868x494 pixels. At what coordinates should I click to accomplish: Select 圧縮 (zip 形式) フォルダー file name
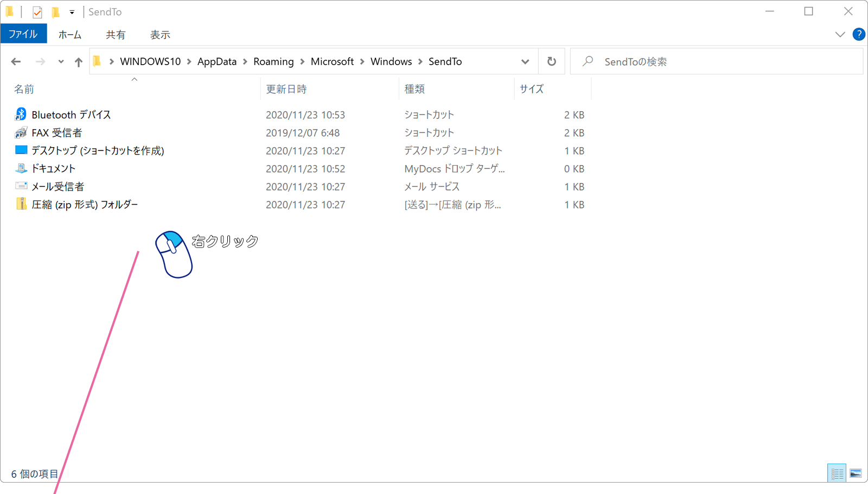click(x=85, y=205)
